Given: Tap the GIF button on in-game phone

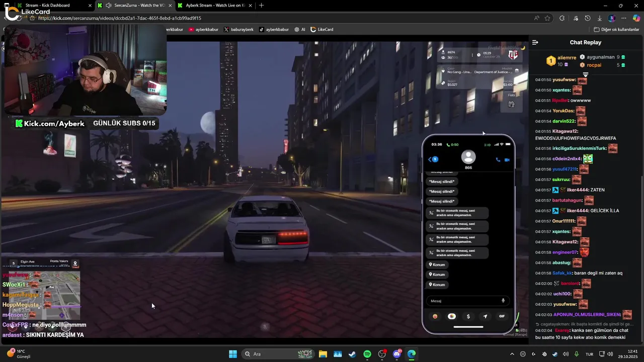Looking at the screenshot, I should click(x=502, y=316).
